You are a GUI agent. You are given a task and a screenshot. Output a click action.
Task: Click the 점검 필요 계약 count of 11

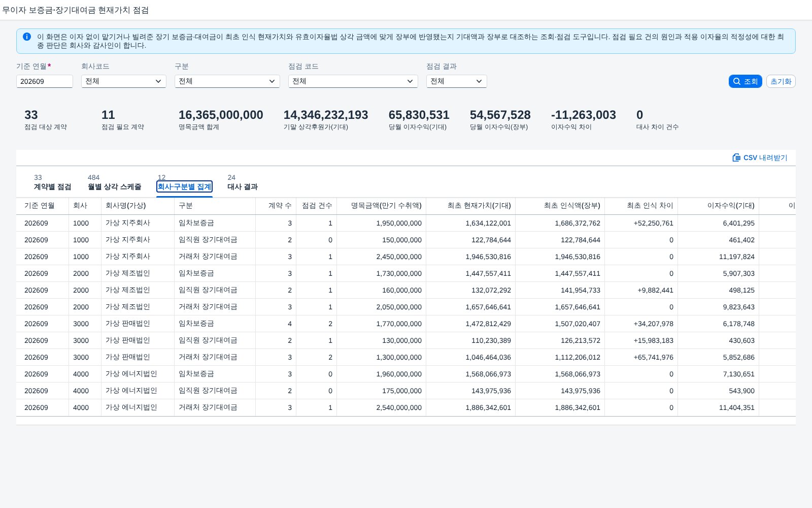pyautogui.click(x=108, y=115)
